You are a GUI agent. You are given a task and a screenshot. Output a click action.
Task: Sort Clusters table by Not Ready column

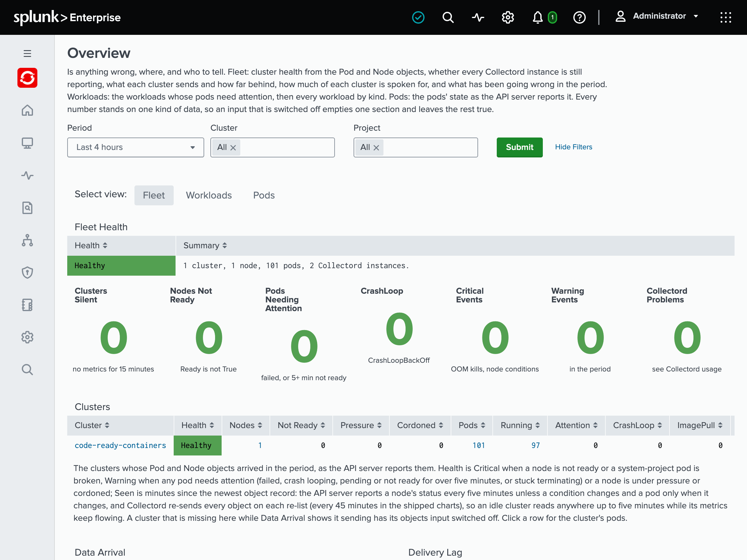pos(301,425)
